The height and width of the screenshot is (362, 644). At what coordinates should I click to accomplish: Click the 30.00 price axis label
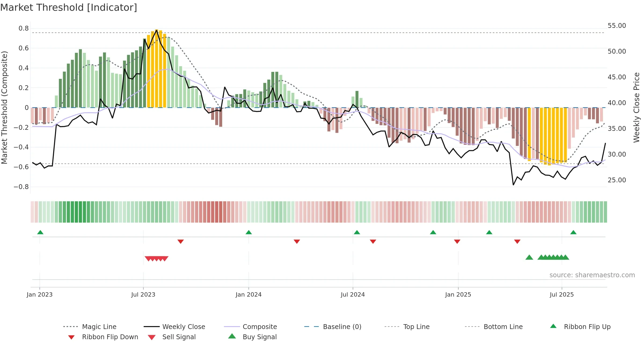617,154
